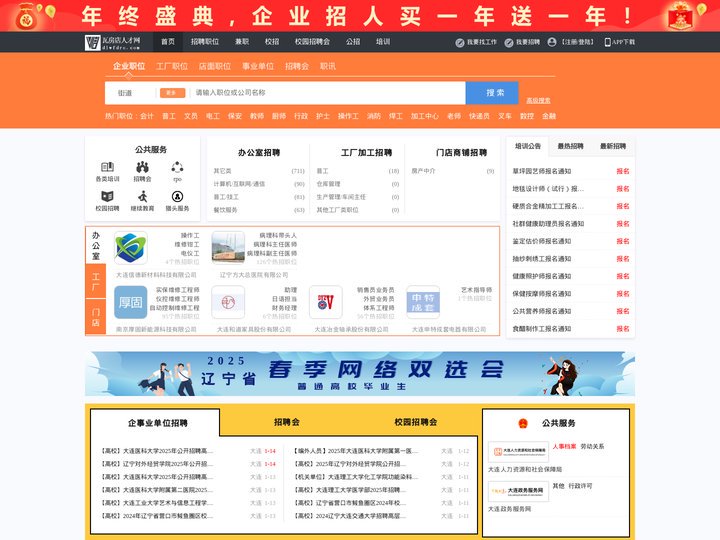Screen dimensions: 720x540
Task: Open the 厚固 company logo
Action: point(130,302)
